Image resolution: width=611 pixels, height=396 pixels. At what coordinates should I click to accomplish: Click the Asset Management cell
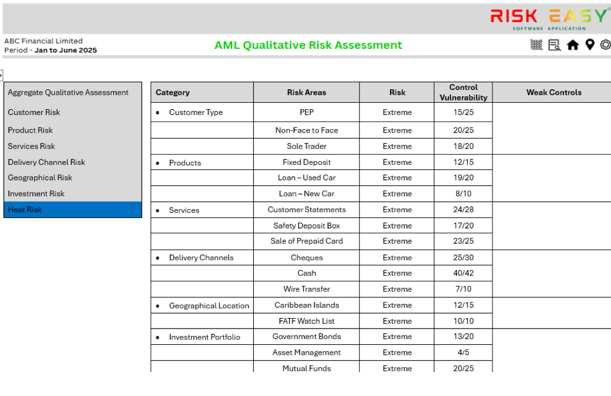(x=306, y=352)
